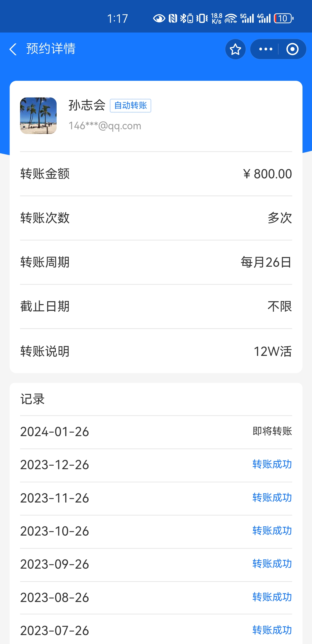Favorite this page with star icon

pyautogui.click(x=235, y=49)
